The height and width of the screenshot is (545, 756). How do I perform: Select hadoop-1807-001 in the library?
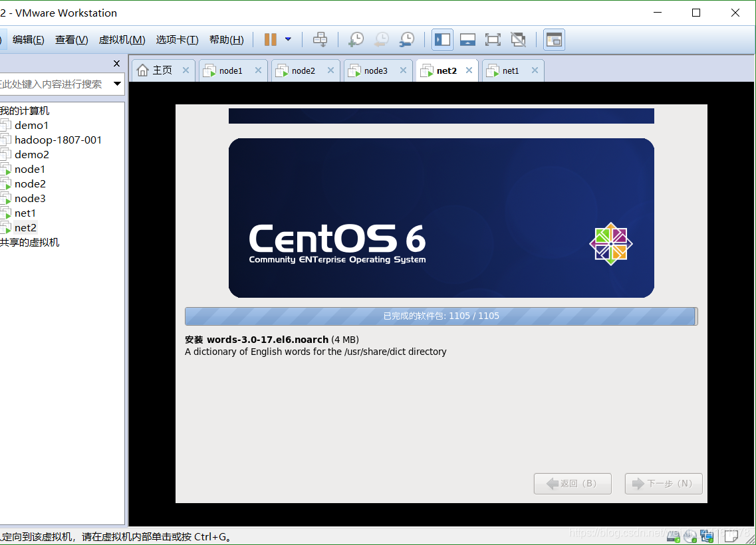click(x=58, y=140)
